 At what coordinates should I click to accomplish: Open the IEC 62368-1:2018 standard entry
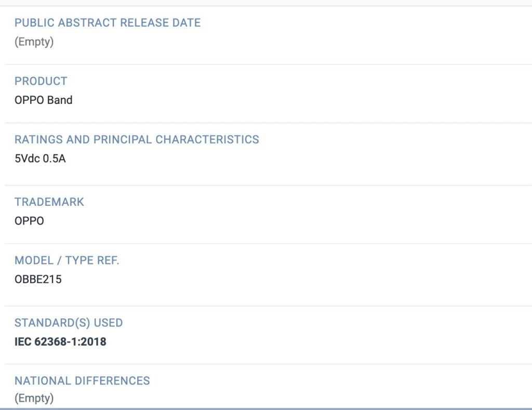click(x=60, y=342)
